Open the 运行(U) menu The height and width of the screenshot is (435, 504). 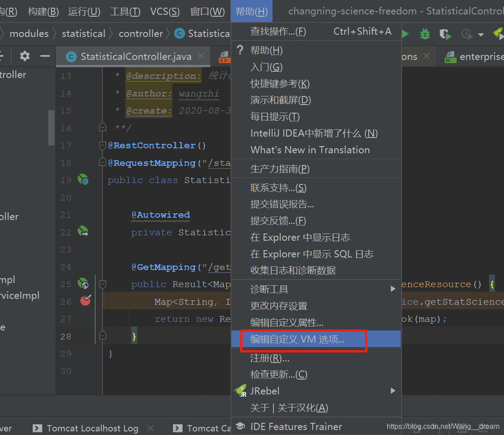click(x=84, y=12)
